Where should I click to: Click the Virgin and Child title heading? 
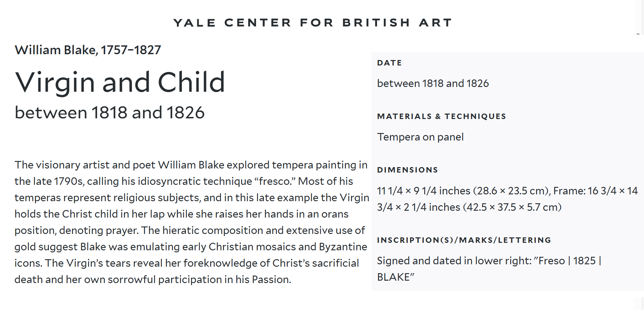point(120,82)
